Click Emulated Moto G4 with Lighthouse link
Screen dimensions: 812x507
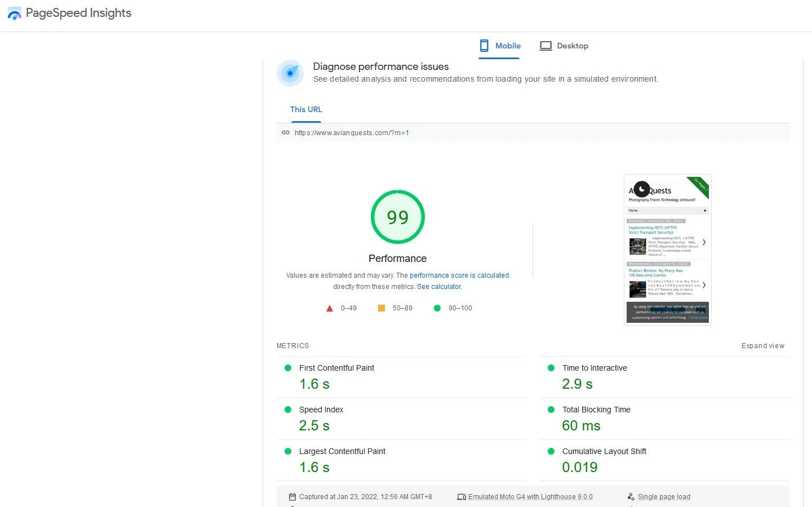530,497
